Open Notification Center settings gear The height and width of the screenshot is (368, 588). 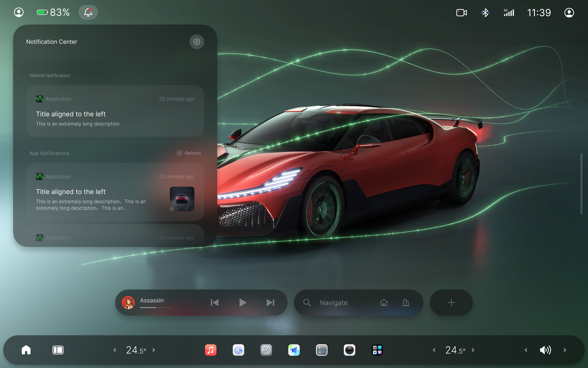click(197, 42)
